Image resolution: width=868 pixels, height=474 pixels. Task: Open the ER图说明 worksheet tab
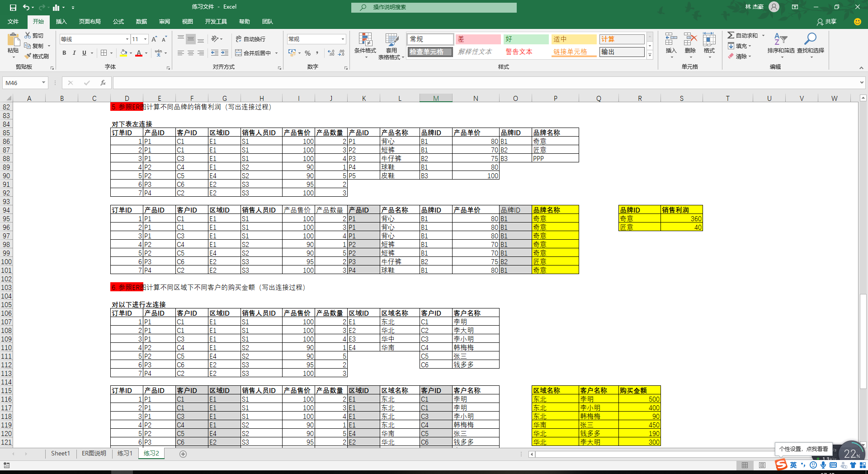94,454
